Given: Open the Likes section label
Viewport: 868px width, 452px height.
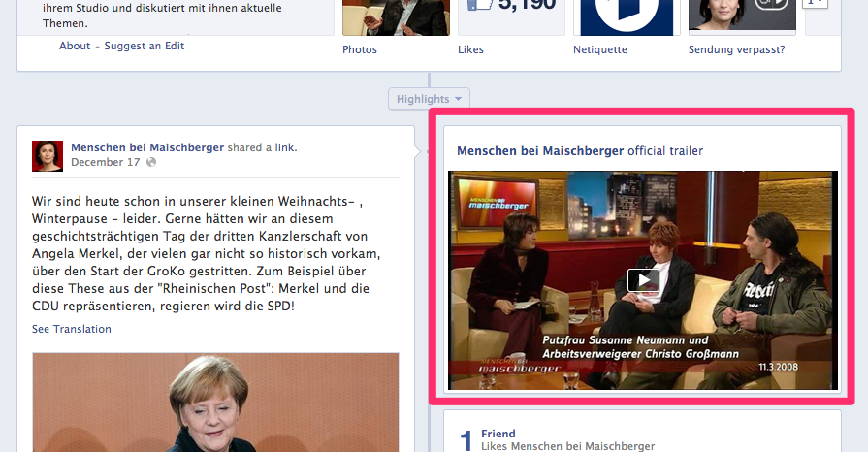Looking at the screenshot, I should [x=470, y=49].
